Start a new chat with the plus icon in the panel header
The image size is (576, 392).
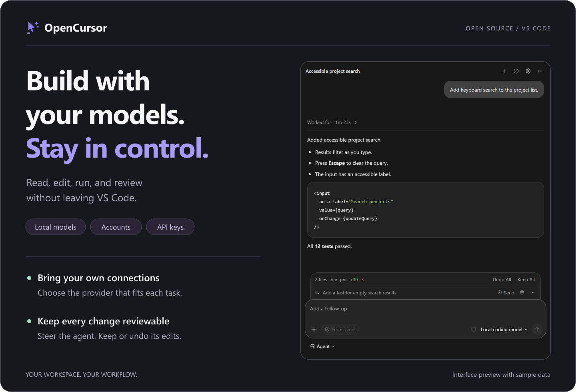tap(504, 71)
